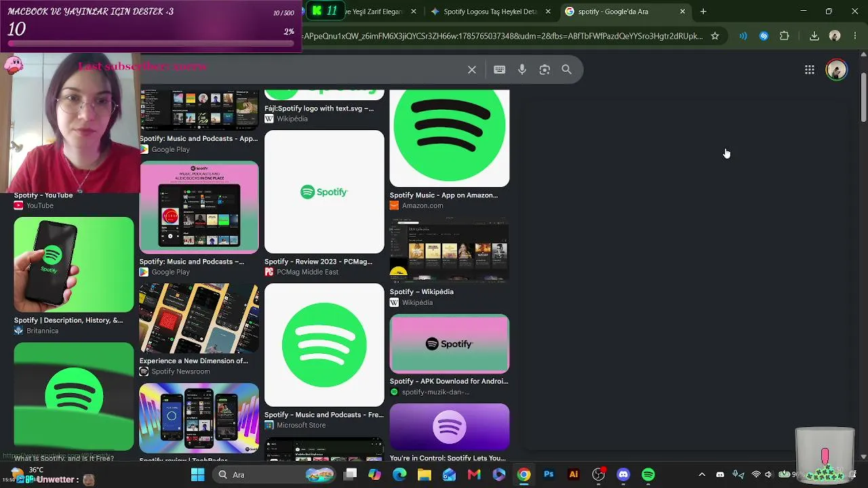This screenshot has width=868, height=488.
Task: Open Chrome downloads
Action: [x=814, y=36]
